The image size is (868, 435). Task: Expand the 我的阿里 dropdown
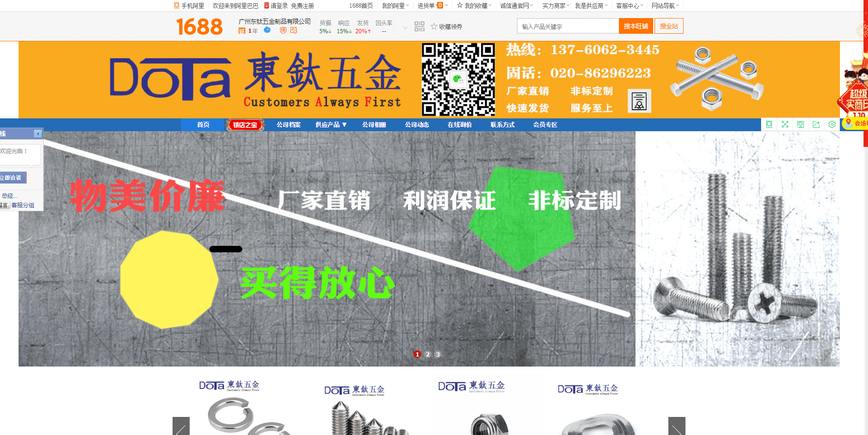point(395,6)
